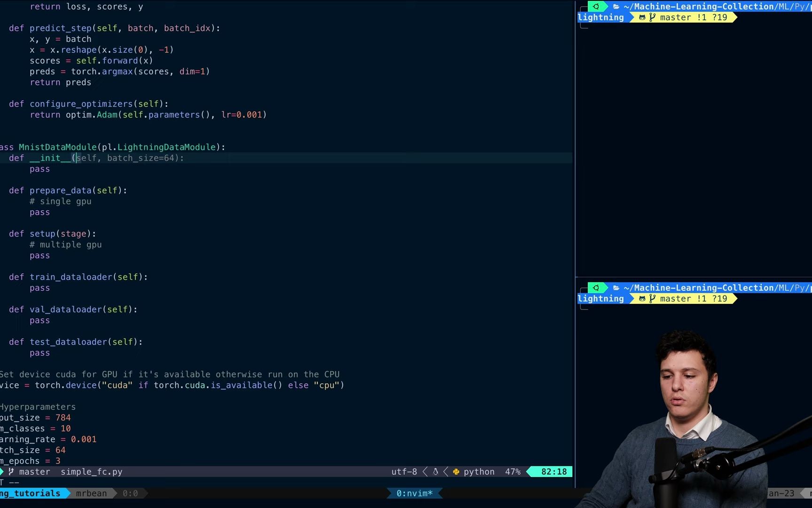Click the Linux penguin icon in the statusline
The width and height of the screenshot is (812, 508).
click(436, 472)
